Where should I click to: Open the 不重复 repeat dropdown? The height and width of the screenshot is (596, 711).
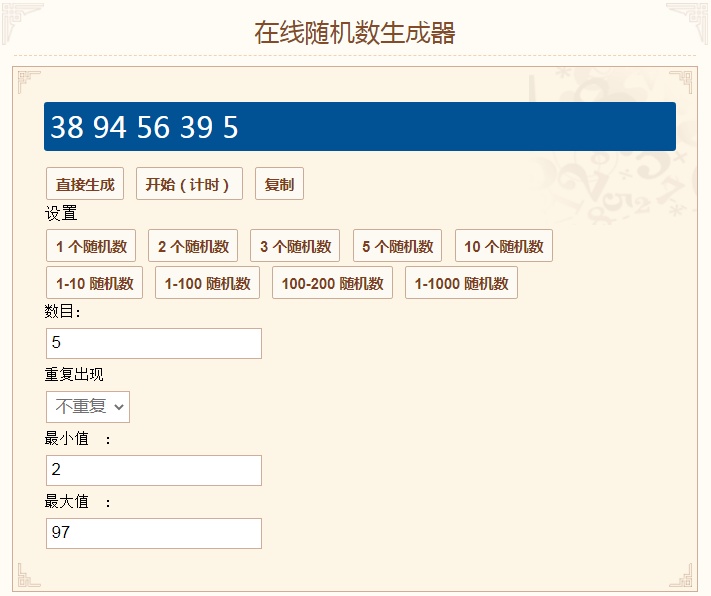click(x=88, y=407)
